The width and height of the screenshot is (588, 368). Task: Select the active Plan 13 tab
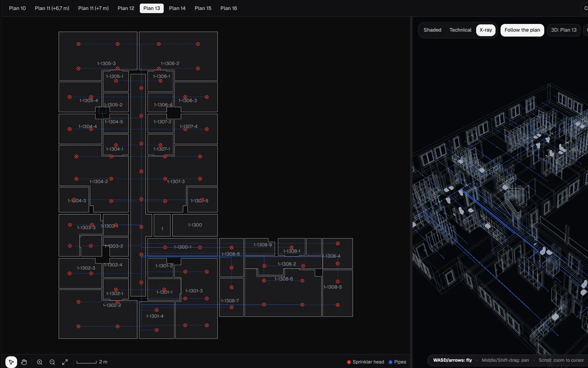pos(152,8)
